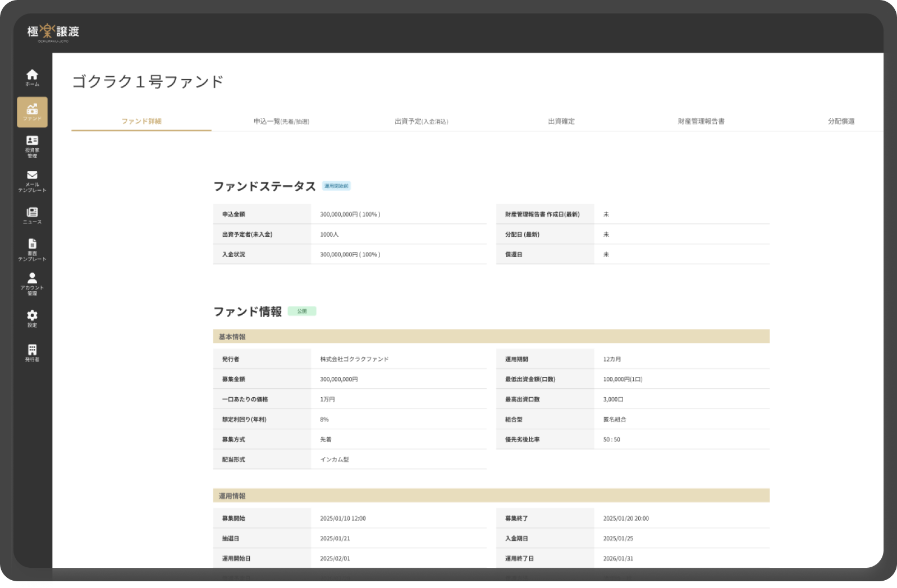This screenshot has height=588, width=897.
Task: Click 募集終了 date 2025/01/20 20:00
Action: (626, 518)
